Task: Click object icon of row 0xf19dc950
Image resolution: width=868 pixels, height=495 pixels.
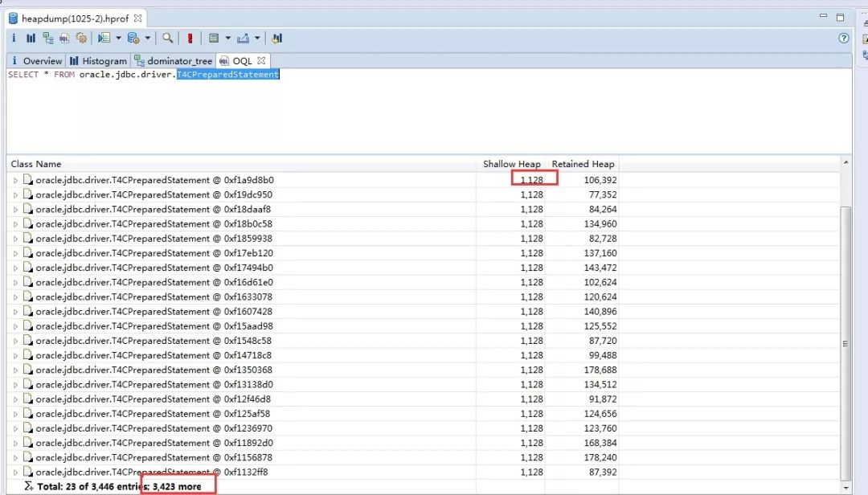Action: click(x=28, y=194)
